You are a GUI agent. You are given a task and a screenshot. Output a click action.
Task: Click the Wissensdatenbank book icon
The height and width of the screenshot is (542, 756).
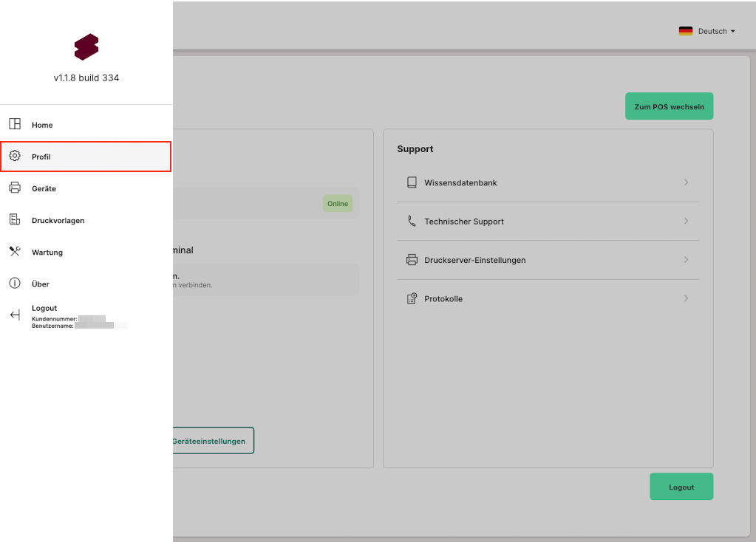click(412, 182)
